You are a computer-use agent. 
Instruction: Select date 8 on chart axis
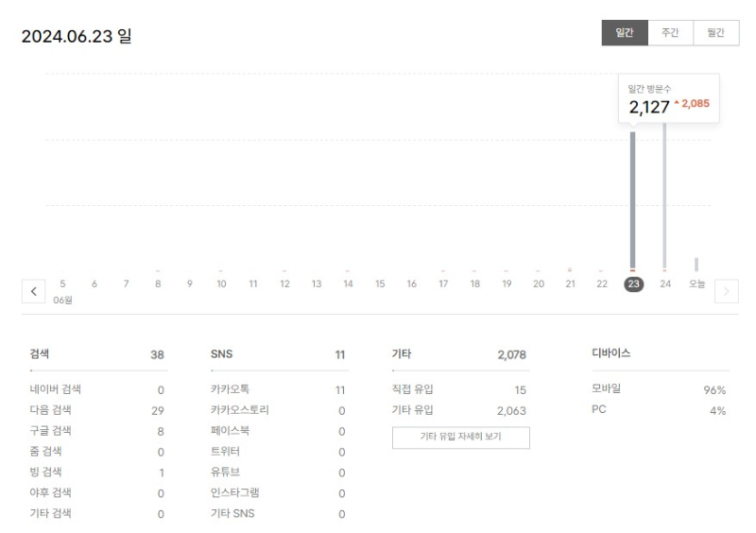(158, 284)
